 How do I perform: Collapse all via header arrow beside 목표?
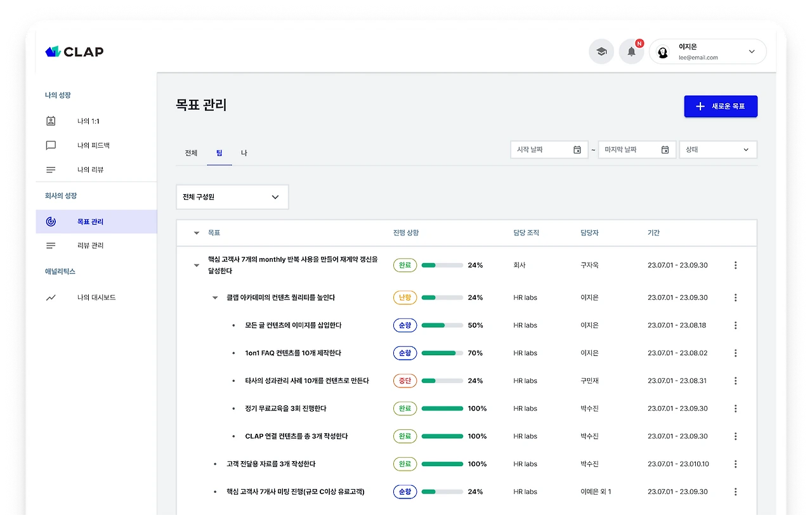click(196, 233)
